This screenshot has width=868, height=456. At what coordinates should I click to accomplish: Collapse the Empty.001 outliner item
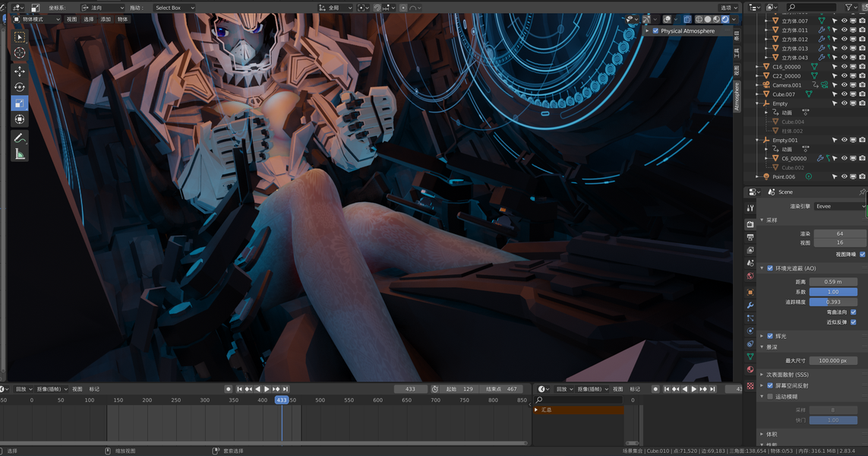[758, 140]
